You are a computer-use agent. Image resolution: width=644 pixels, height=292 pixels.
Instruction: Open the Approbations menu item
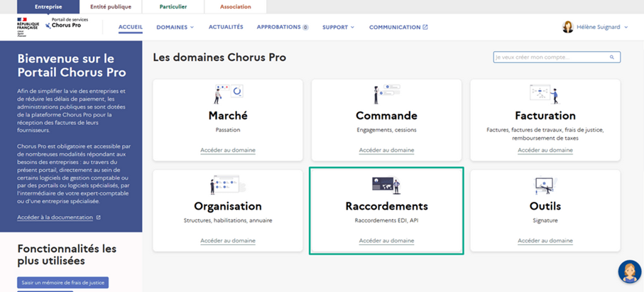[283, 27]
